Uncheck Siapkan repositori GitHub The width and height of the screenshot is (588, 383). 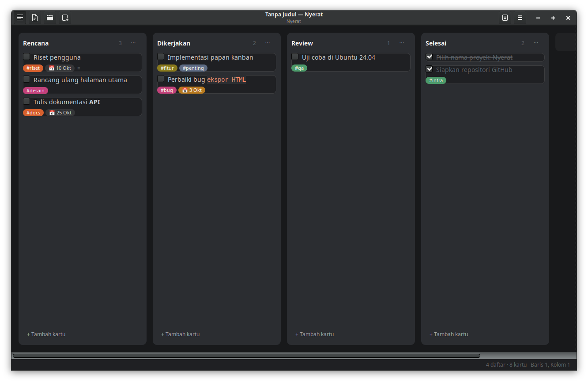click(429, 69)
